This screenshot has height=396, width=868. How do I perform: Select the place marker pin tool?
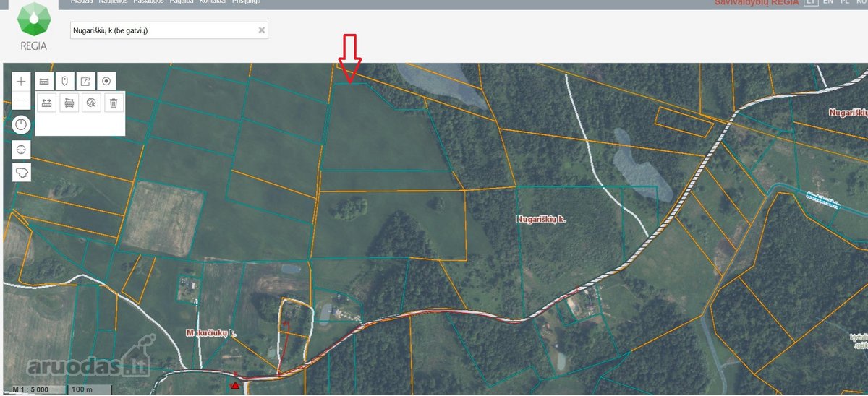64,81
